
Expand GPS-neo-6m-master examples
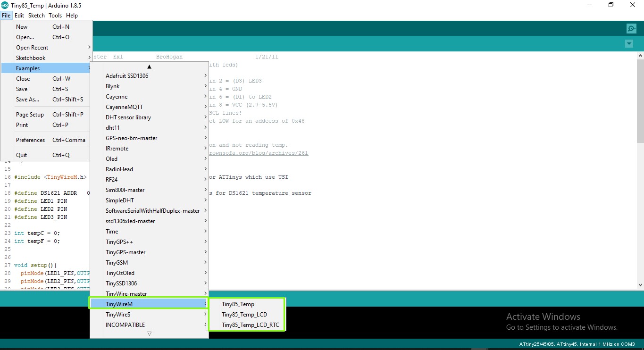click(149, 138)
